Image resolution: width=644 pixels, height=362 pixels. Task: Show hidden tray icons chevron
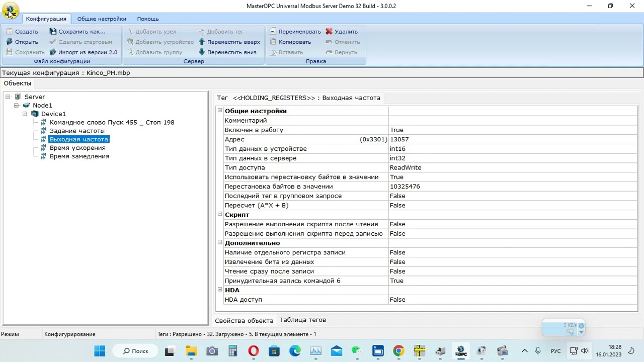[525, 351]
